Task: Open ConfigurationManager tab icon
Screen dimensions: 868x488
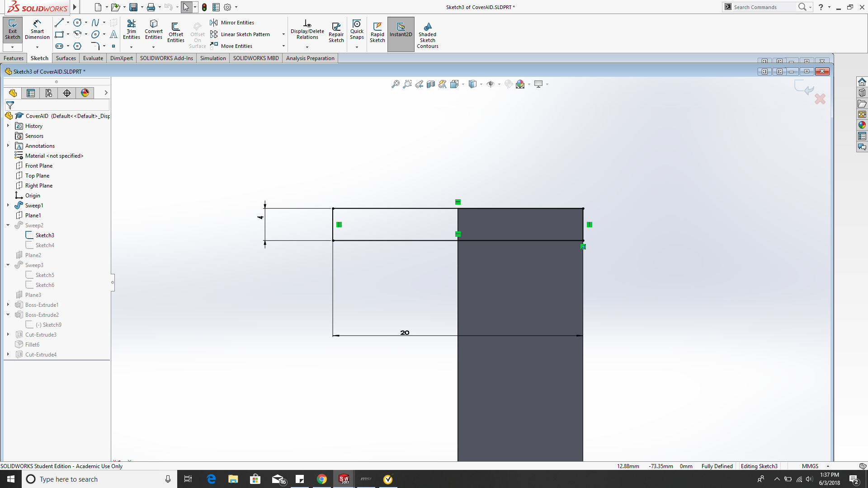Action: click(x=49, y=93)
